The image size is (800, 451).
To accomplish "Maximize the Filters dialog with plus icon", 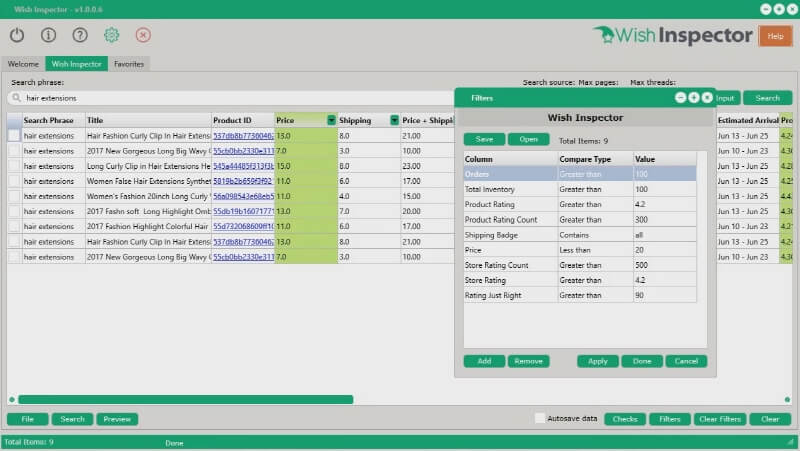I will 693,97.
